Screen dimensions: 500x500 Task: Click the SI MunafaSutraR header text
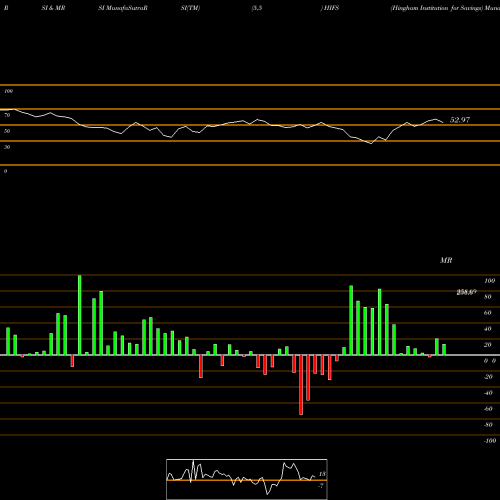click(123, 8)
